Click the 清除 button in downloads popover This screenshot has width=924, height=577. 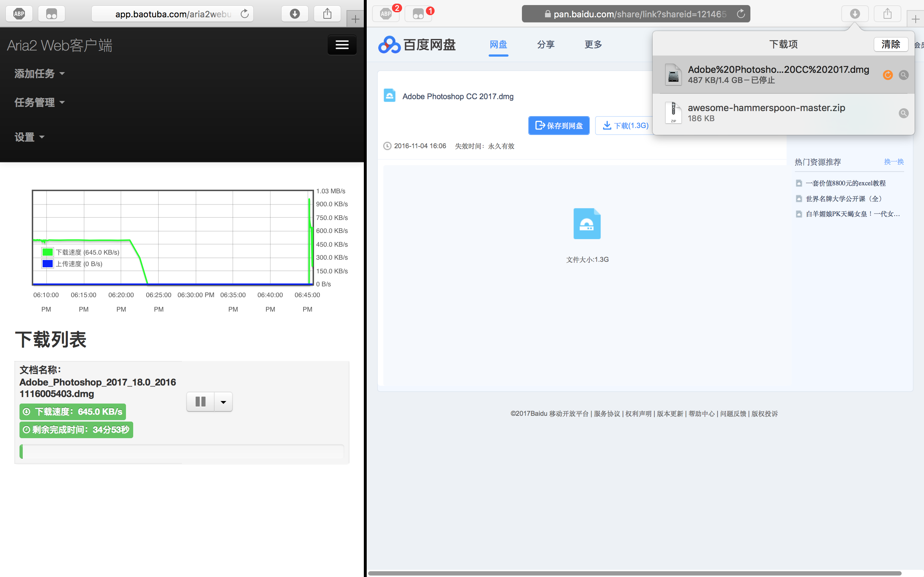tap(890, 44)
